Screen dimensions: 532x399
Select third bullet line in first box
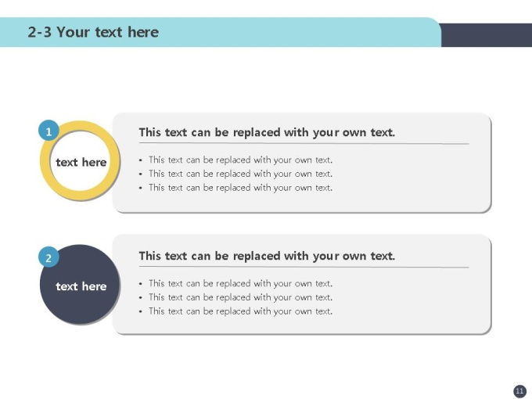[x=235, y=188]
